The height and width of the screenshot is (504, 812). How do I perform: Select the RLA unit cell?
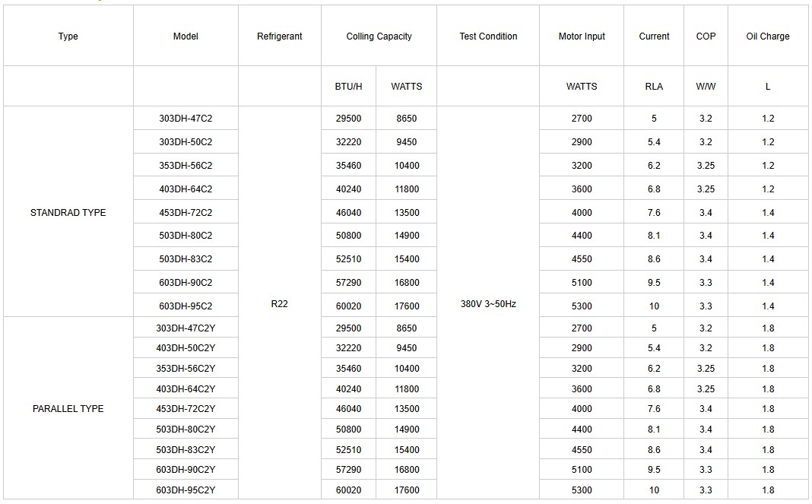pyautogui.click(x=654, y=87)
